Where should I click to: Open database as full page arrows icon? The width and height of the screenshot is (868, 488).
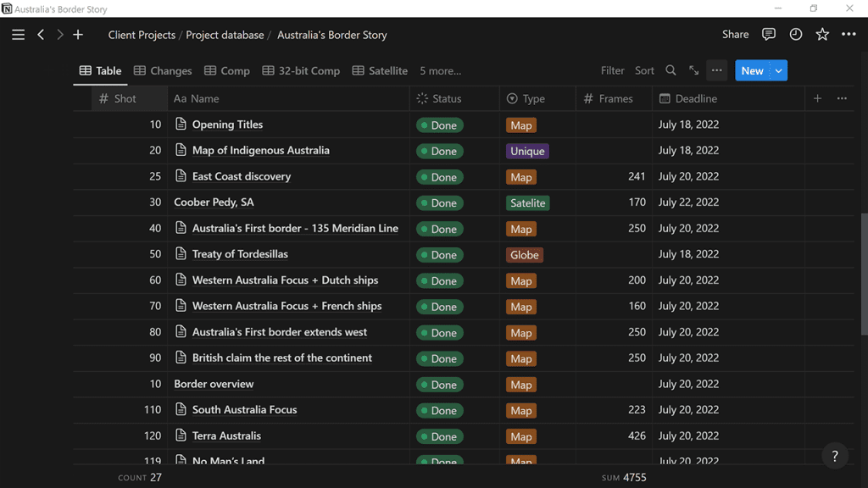point(693,70)
